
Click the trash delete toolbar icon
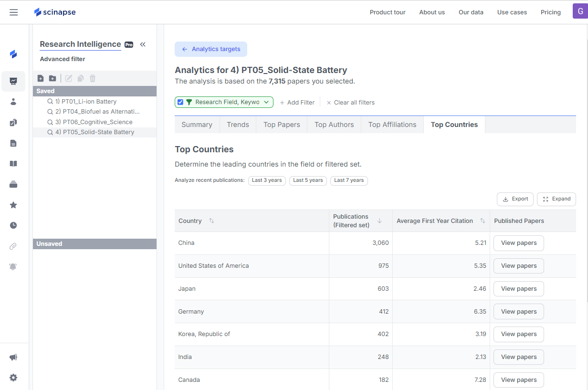(x=93, y=78)
